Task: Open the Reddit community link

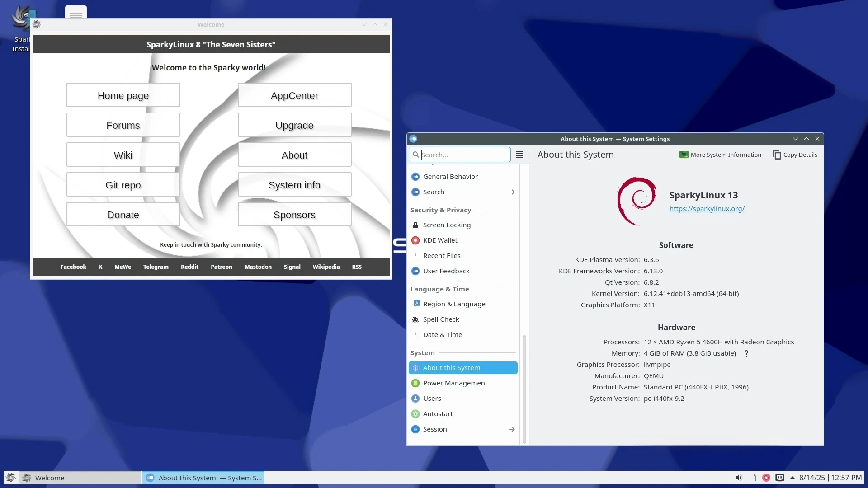Action: 189,267
